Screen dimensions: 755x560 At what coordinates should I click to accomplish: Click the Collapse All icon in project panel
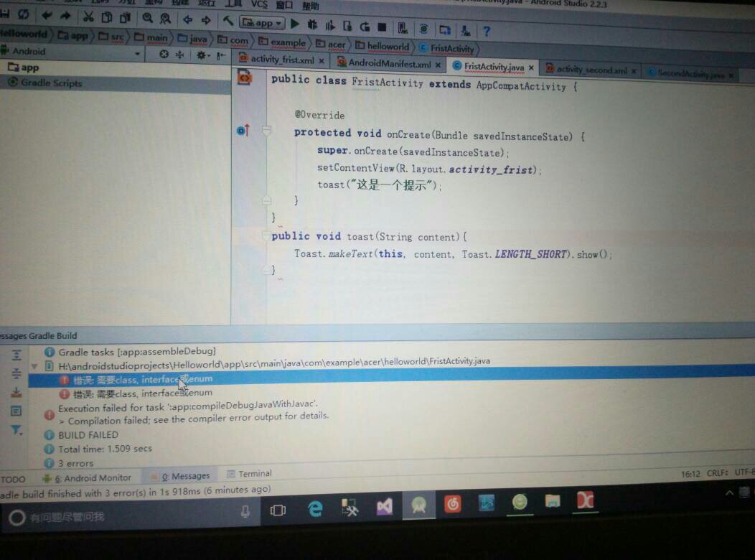(179, 55)
